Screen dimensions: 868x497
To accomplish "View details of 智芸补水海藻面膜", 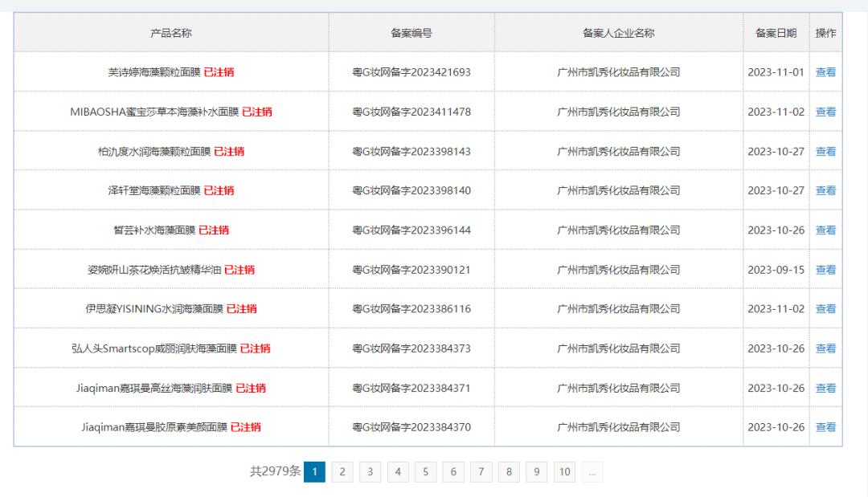I will click(x=825, y=230).
